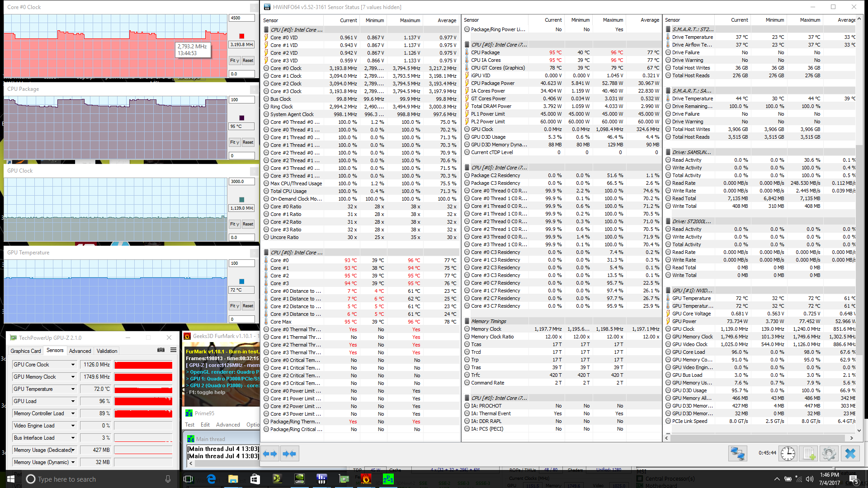
Task: Click the right arrow of HWiNFO horizontal scrollbar
Action: point(852,438)
